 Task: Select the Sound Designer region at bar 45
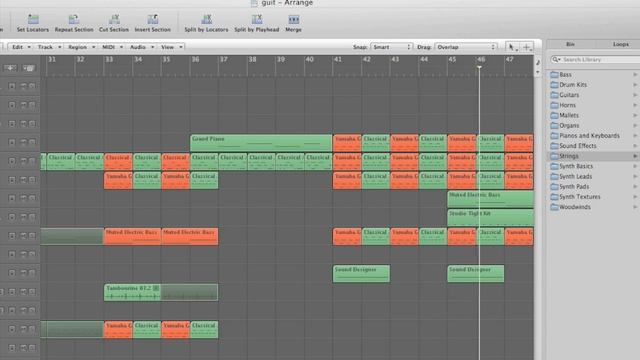476,273
